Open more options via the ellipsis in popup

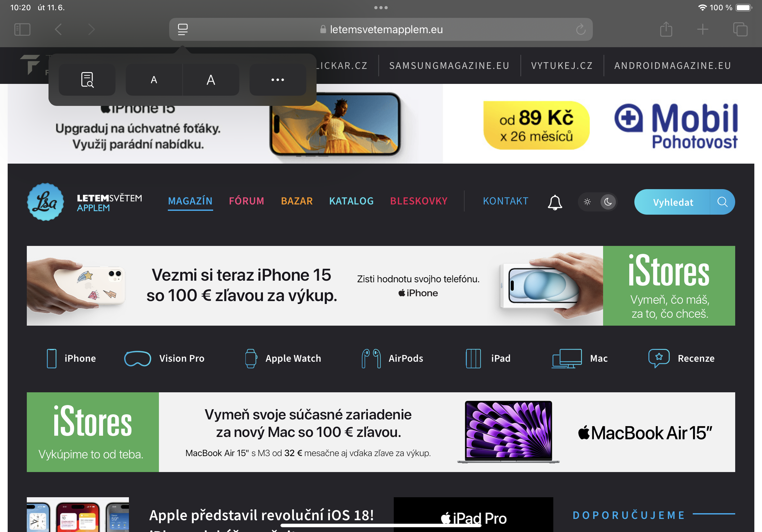(277, 80)
